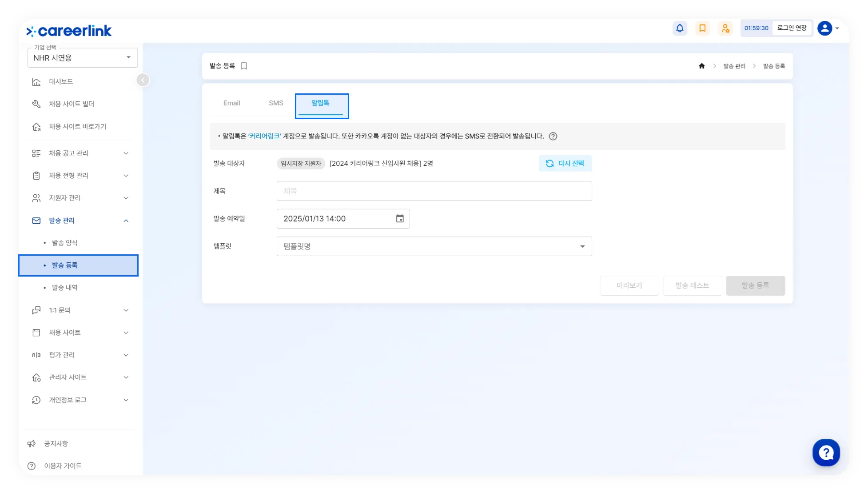Click the 다시 선택 button

[x=565, y=163]
